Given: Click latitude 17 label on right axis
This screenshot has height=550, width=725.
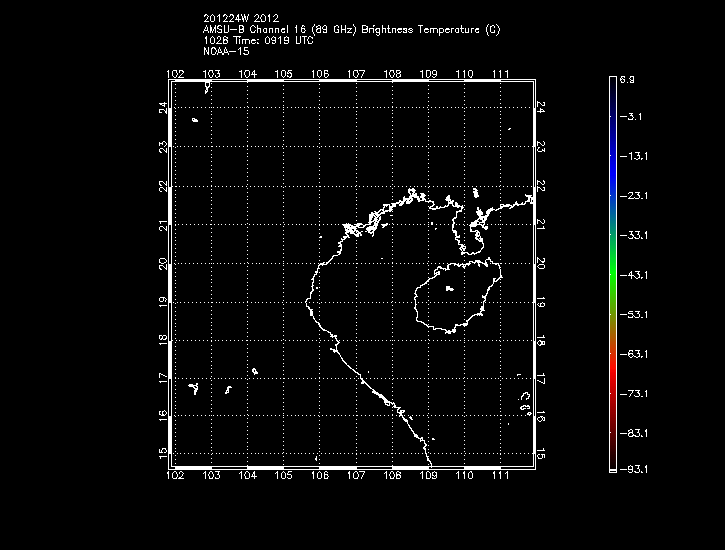Looking at the screenshot, I should click(541, 379).
